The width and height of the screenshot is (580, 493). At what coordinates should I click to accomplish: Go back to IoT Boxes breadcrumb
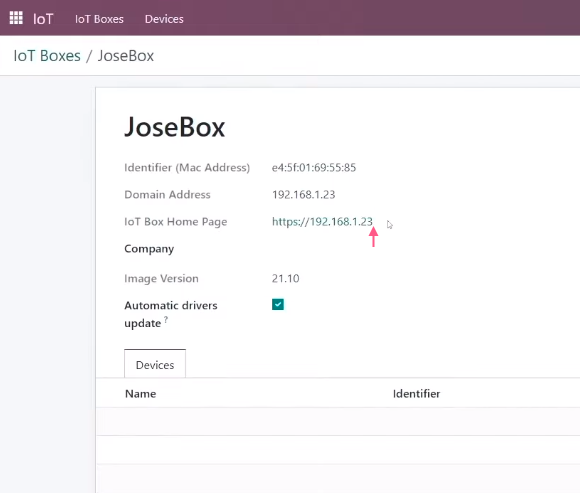[x=47, y=56]
